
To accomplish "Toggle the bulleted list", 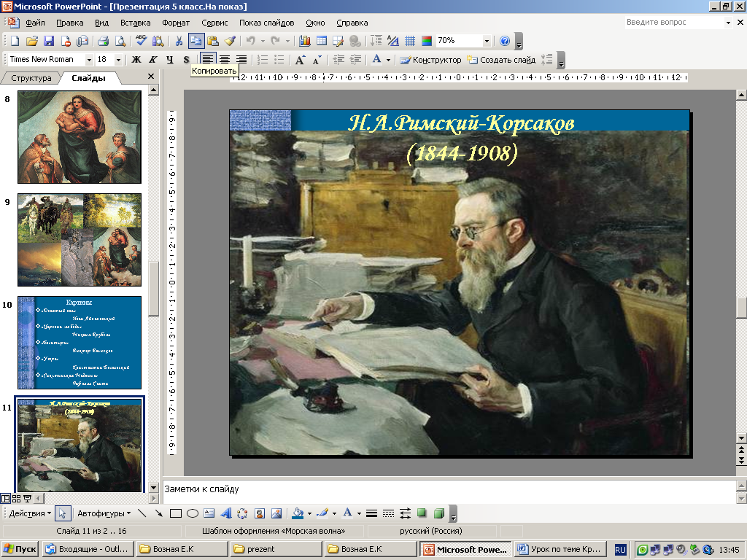I will [x=279, y=60].
